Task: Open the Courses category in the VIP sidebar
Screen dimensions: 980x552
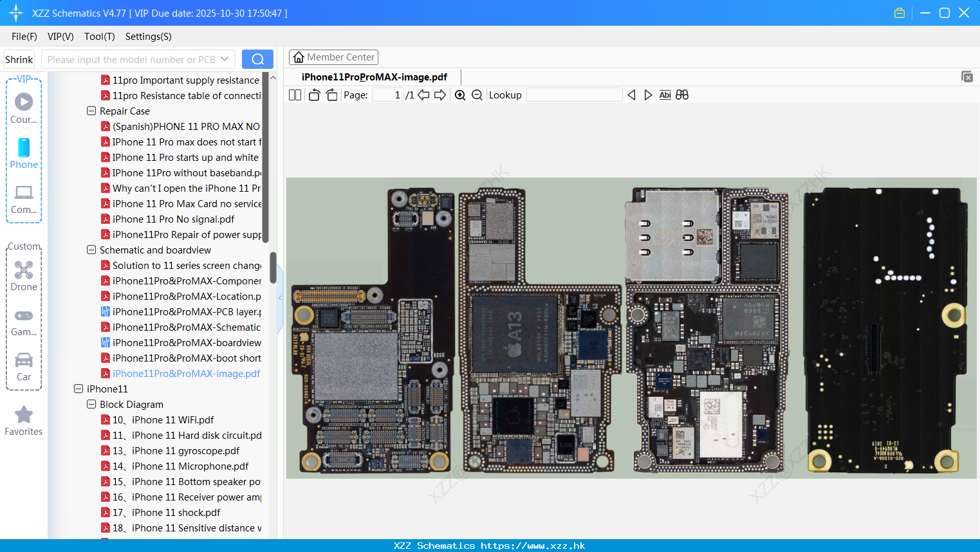Action: [24, 108]
